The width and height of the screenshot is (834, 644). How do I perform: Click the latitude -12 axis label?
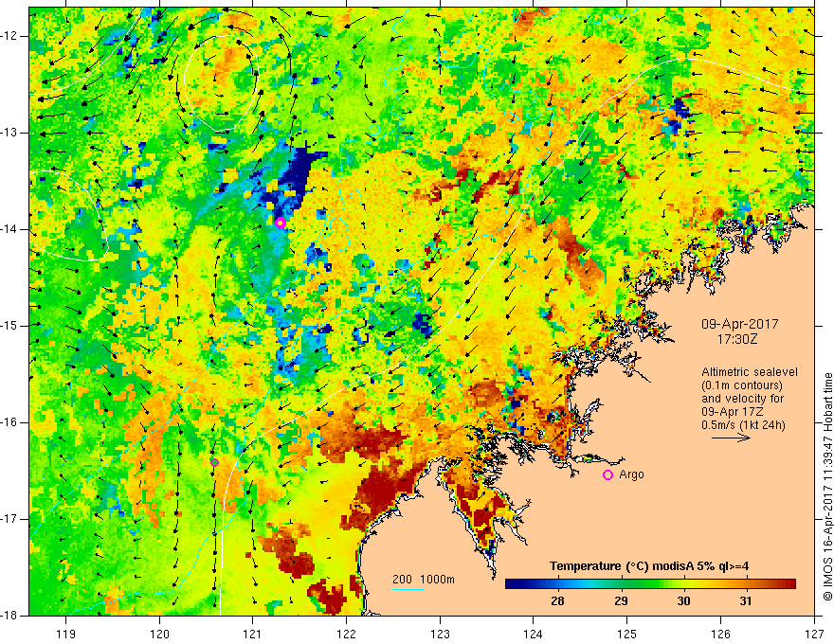10,36
